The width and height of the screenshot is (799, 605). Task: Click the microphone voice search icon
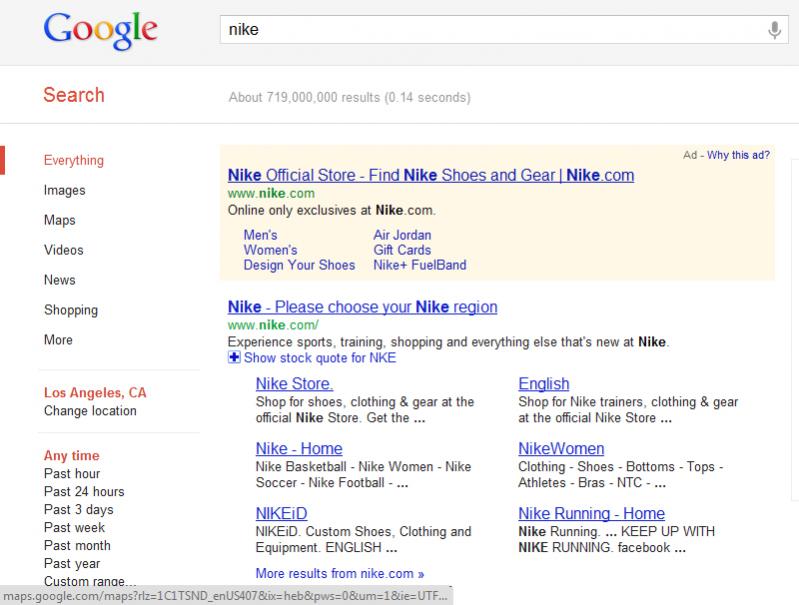click(x=774, y=30)
